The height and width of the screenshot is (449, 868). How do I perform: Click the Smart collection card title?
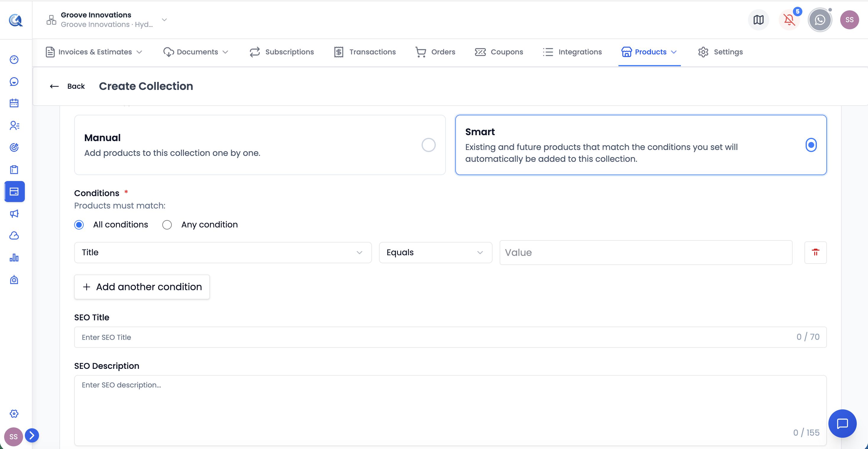(480, 132)
